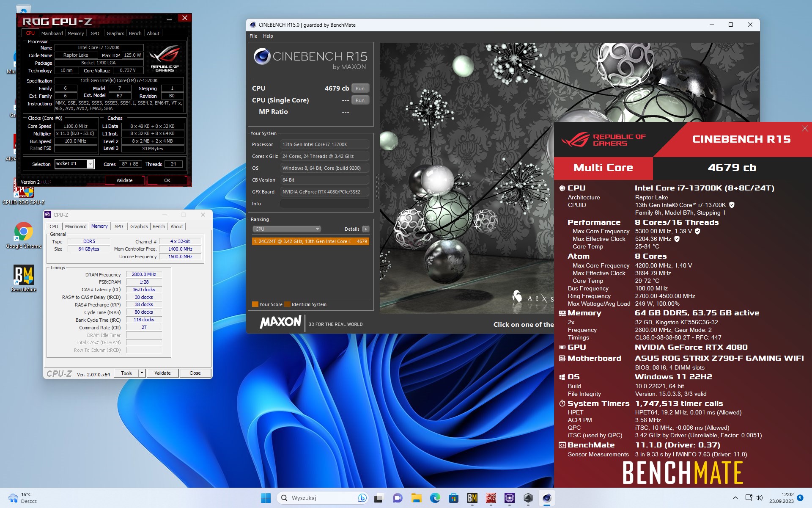Open the volume tray icon
The height and width of the screenshot is (508, 812).
[759, 498]
